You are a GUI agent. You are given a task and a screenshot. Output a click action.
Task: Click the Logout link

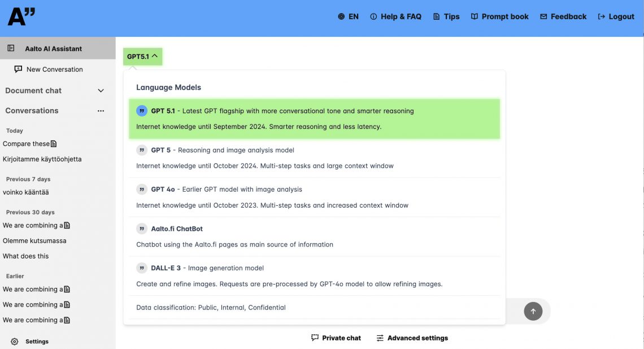[x=616, y=16]
